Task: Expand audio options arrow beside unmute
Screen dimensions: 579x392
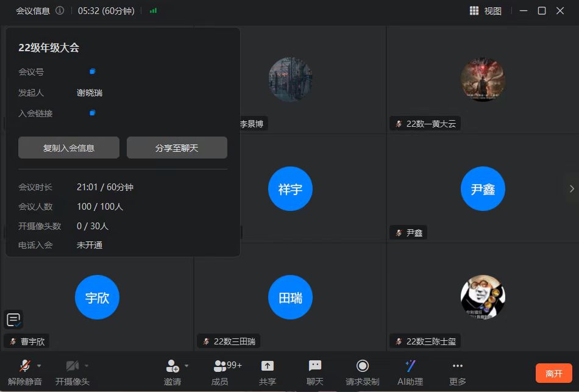Action: [x=39, y=366]
